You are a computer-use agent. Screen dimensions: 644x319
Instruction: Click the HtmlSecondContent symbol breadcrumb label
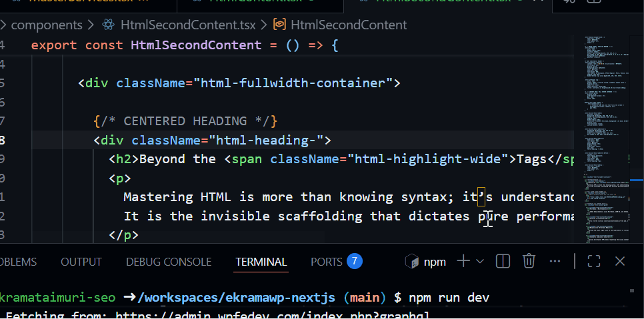point(349,25)
